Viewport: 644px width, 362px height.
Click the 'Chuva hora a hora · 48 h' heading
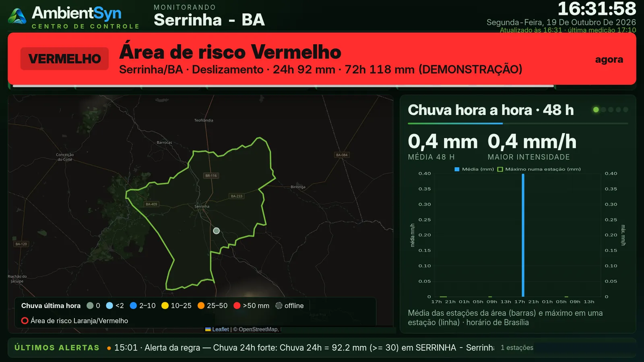491,110
